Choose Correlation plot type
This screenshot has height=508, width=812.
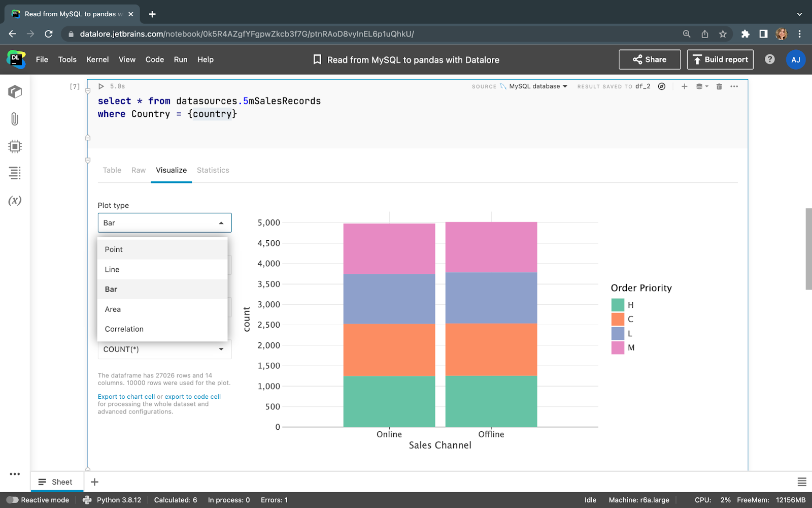click(x=162, y=329)
